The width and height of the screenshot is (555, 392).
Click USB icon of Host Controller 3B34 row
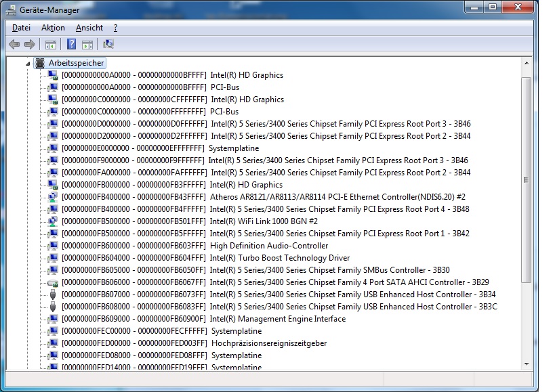coord(53,295)
